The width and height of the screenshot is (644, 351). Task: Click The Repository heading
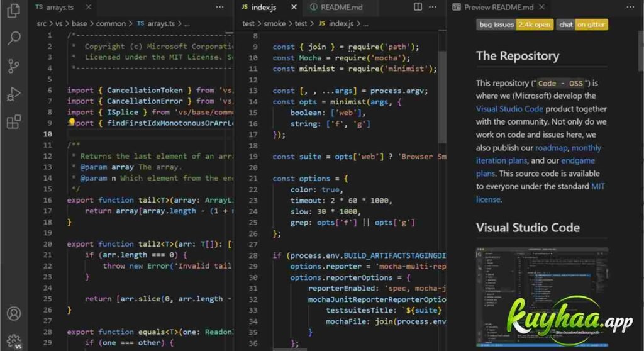click(x=518, y=56)
